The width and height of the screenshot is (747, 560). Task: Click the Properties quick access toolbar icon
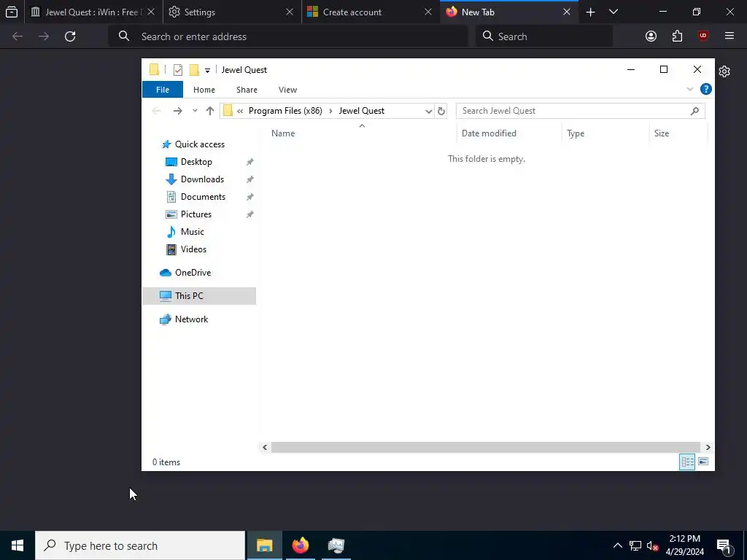click(178, 70)
